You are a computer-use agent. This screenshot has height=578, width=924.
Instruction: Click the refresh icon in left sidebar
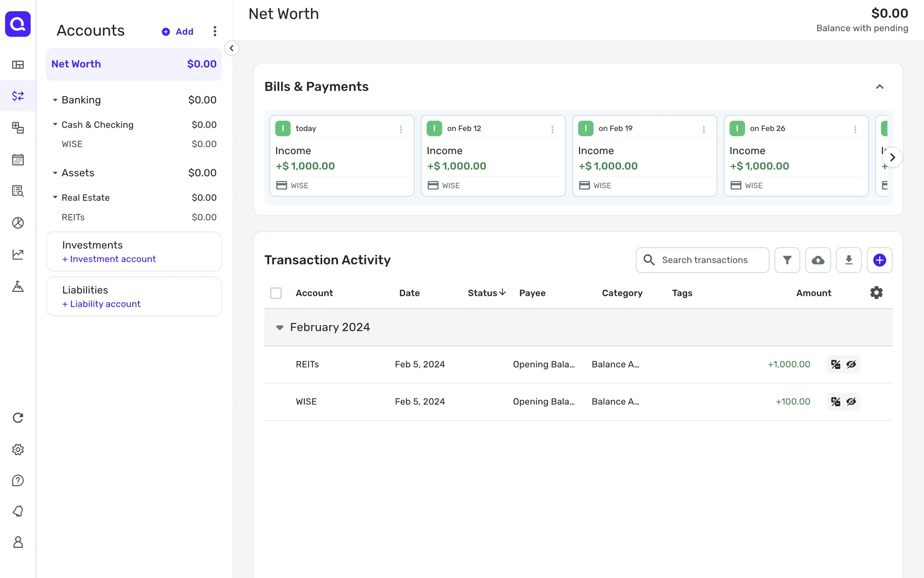(x=18, y=418)
